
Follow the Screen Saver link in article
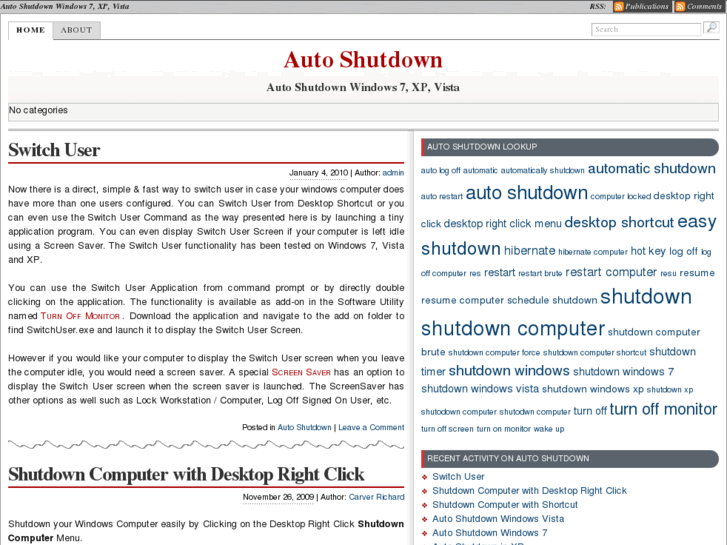pyautogui.click(x=301, y=372)
